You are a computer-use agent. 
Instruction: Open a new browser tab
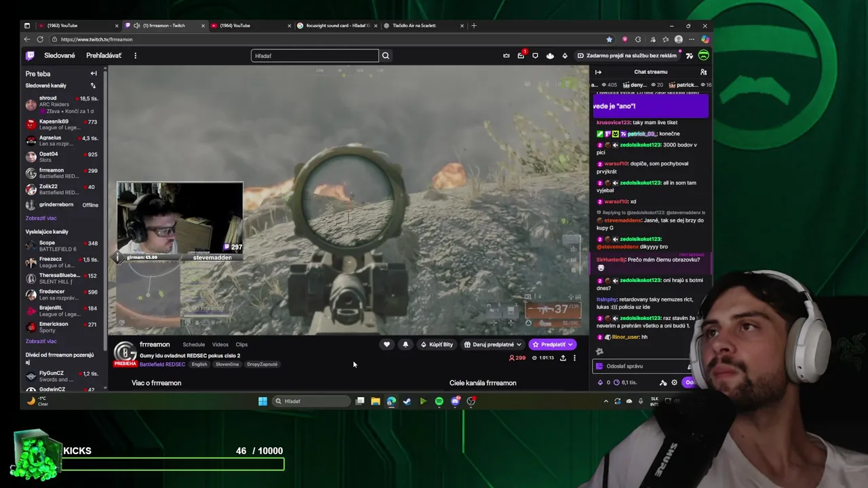tap(474, 26)
